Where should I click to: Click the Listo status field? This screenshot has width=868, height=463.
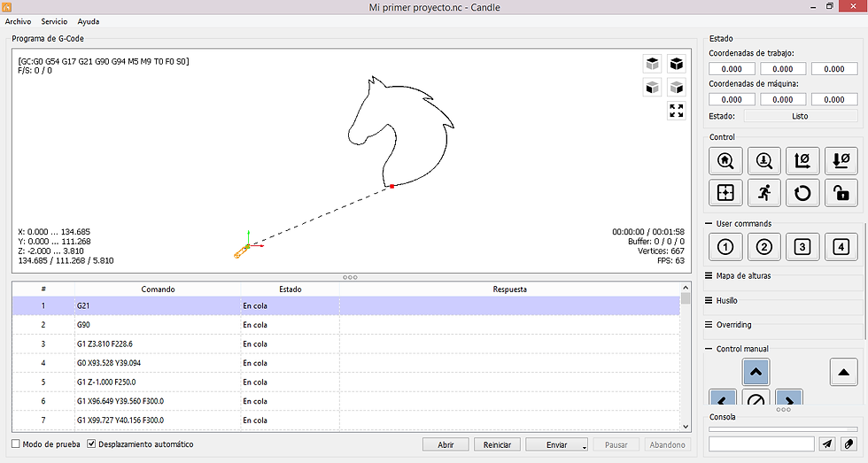[x=801, y=116]
